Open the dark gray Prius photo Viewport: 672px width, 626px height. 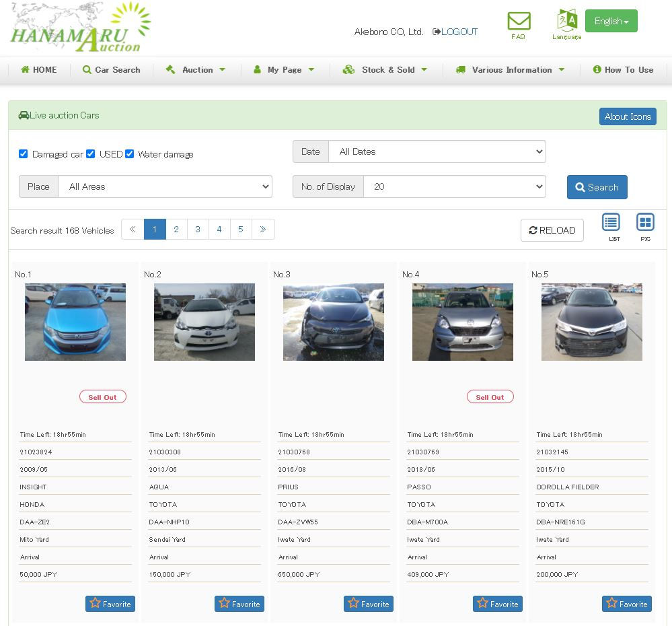(x=334, y=322)
